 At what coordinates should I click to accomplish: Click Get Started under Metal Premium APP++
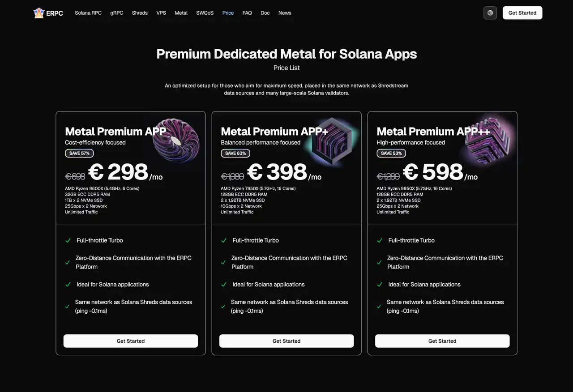[x=442, y=341]
